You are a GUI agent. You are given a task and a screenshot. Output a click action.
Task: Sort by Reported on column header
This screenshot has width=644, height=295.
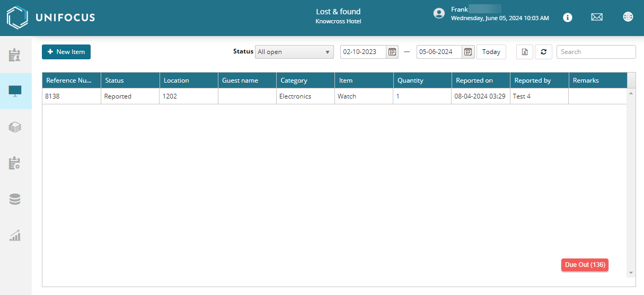pyautogui.click(x=481, y=81)
